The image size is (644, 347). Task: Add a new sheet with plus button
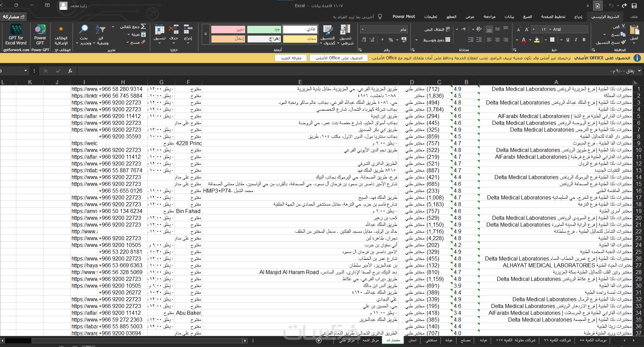(x=319, y=341)
